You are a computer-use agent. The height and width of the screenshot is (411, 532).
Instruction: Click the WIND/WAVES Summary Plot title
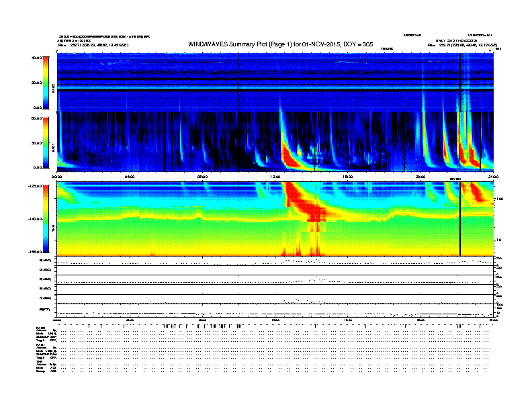coord(280,44)
